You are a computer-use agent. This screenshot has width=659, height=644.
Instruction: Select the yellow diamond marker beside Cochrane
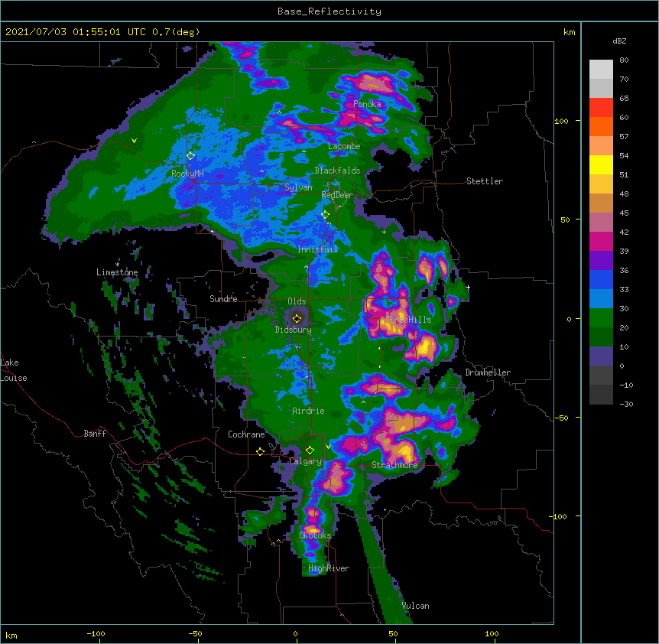click(260, 451)
